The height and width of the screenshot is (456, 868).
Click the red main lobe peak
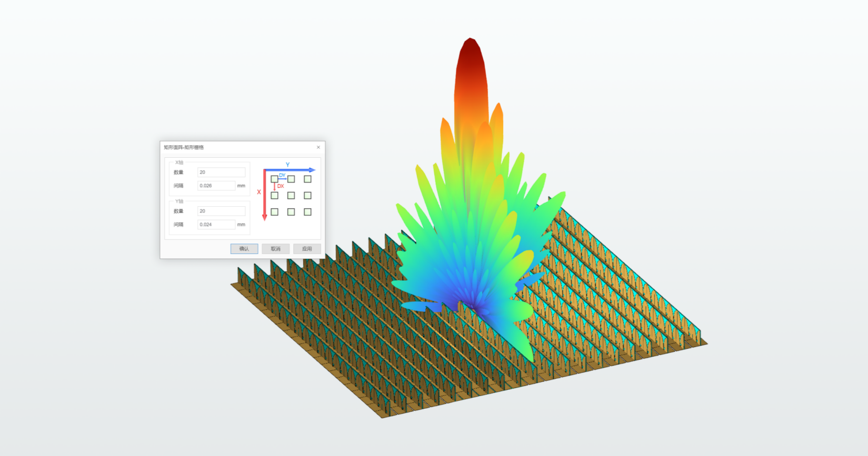[x=470, y=53]
